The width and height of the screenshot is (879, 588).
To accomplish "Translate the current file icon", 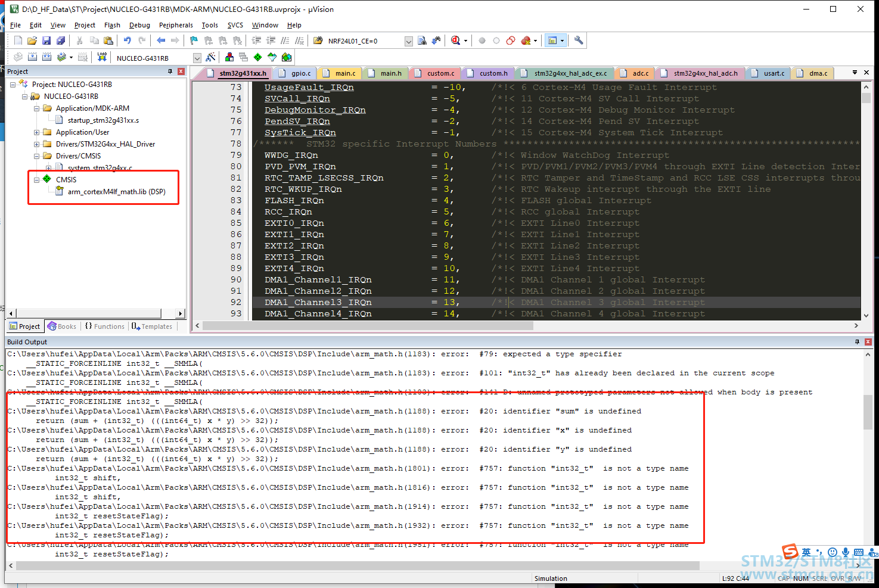I will pos(18,57).
